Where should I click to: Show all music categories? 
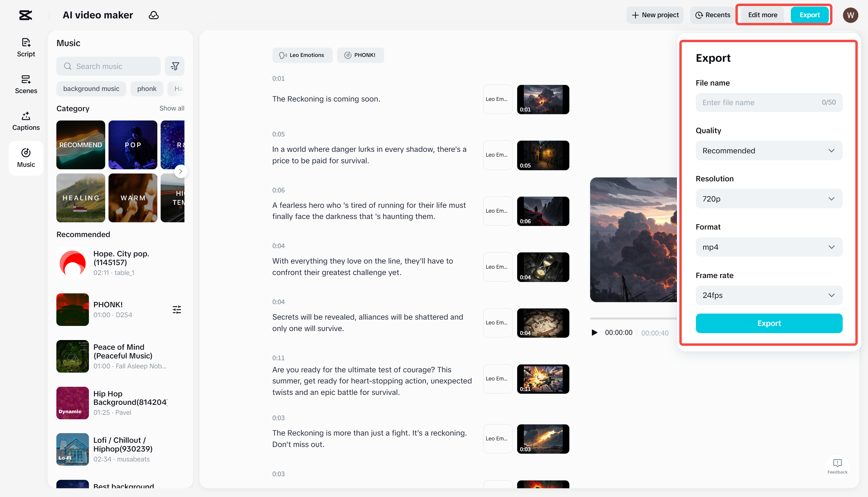172,108
